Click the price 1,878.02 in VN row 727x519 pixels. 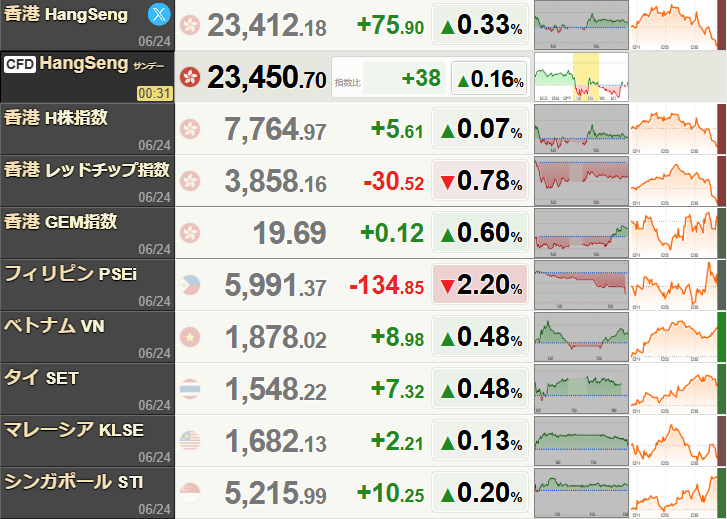click(275, 337)
